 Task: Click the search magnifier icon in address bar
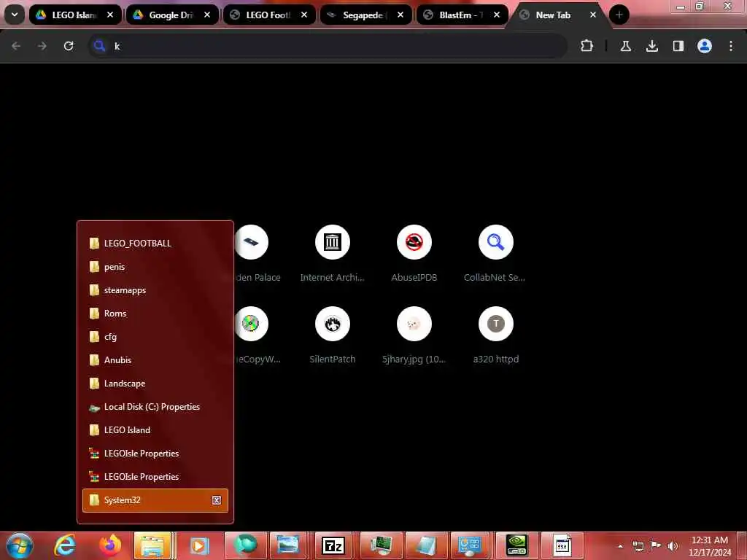pyautogui.click(x=99, y=46)
